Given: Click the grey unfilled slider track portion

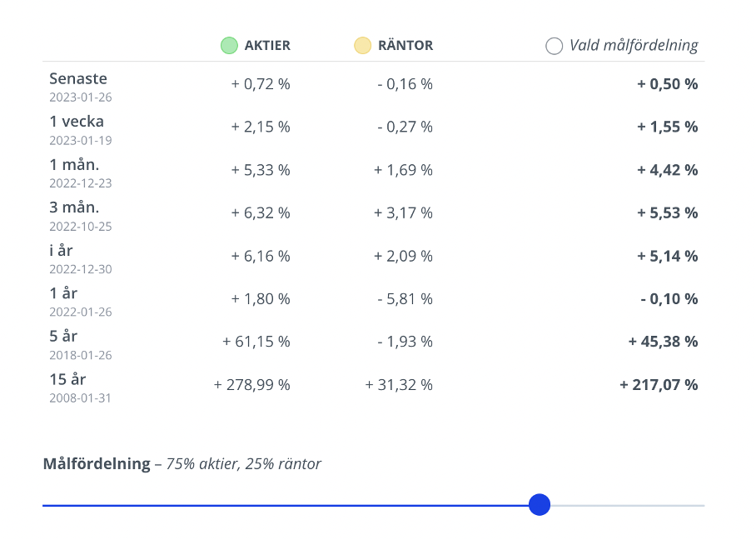Looking at the screenshot, I should coord(629,505).
